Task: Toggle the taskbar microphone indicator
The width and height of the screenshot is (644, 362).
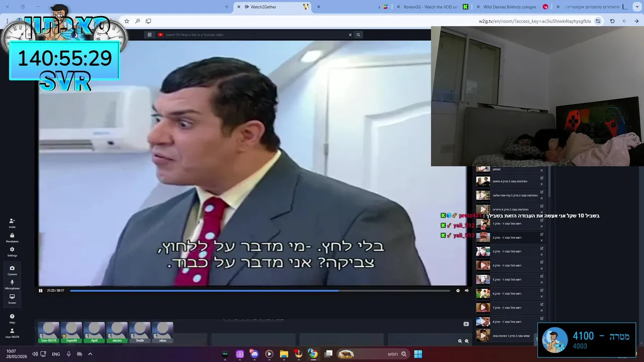Action: [69, 354]
